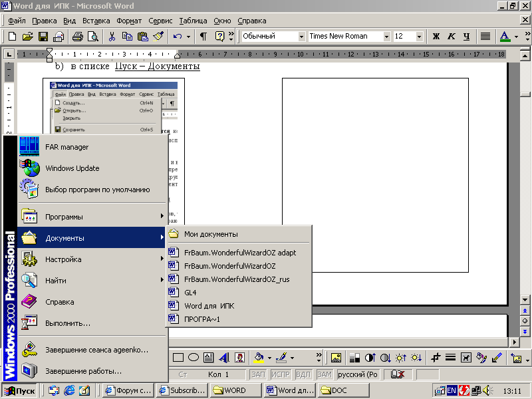Open the Font Color dropdown arrow

point(517,37)
